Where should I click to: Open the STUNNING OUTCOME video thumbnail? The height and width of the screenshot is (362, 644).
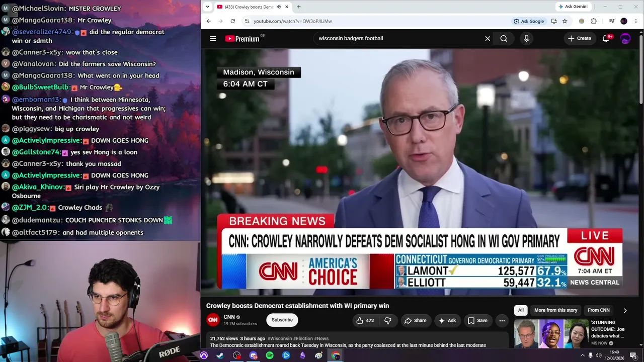pos(551,333)
